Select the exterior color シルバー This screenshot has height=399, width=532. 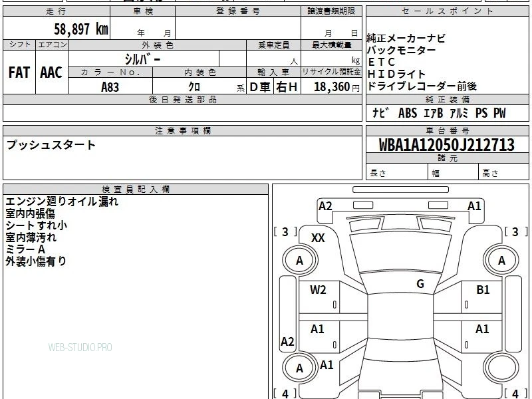142,60
